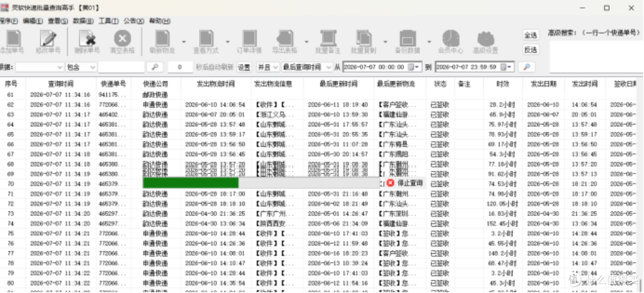Image resolution: width=644 pixels, height=293 pixels.
Task: Open the 数据(B) menu
Action: pyautogui.click(x=83, y=21)
